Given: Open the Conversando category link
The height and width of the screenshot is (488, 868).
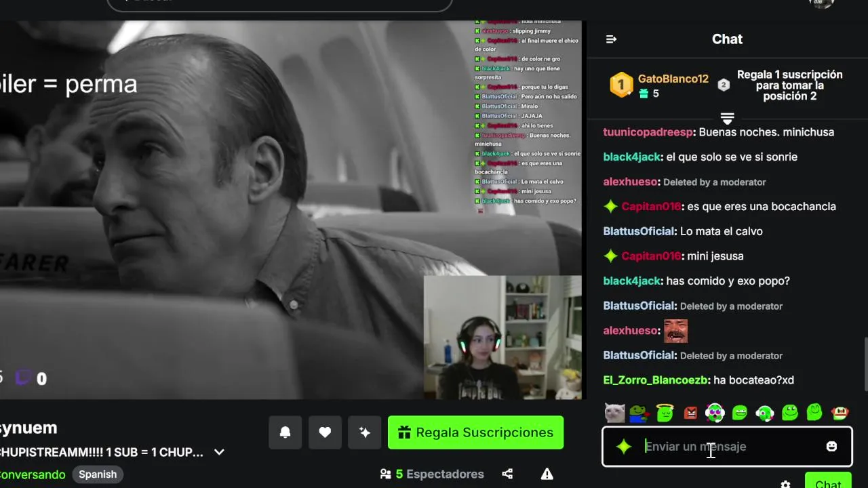Looking at the screenshot, I should 33,474.
